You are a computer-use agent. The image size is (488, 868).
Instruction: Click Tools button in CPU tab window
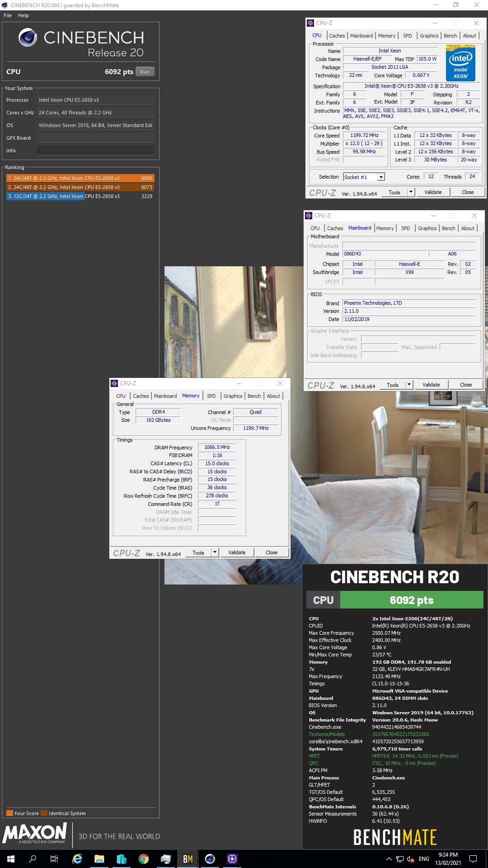[394, 192]
